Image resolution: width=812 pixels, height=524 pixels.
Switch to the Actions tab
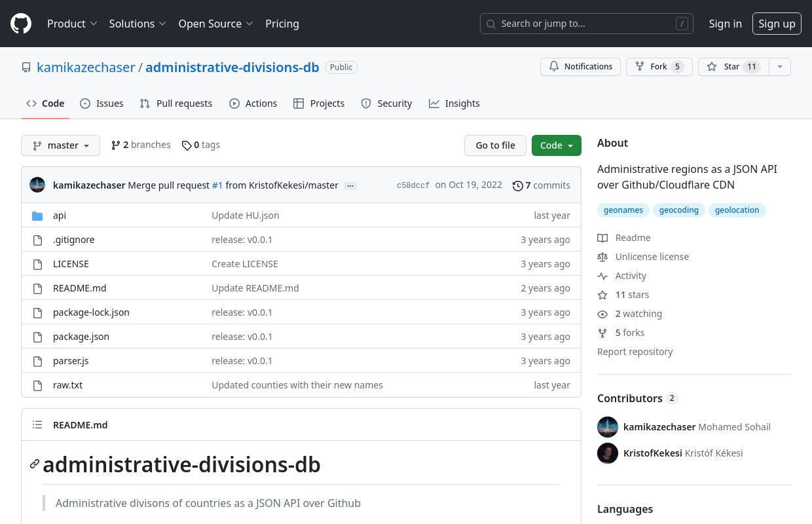[x=253, y=103]
